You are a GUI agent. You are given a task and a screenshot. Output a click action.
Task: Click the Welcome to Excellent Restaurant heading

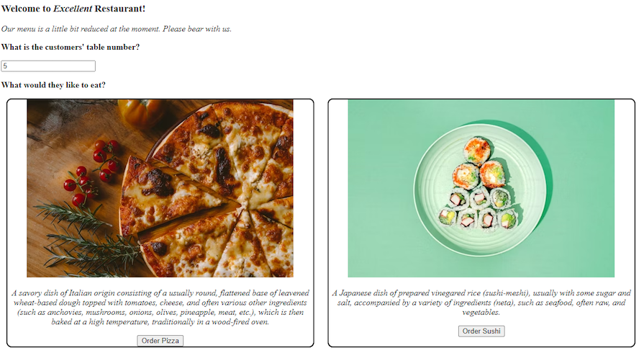click(x=73, y=9)
